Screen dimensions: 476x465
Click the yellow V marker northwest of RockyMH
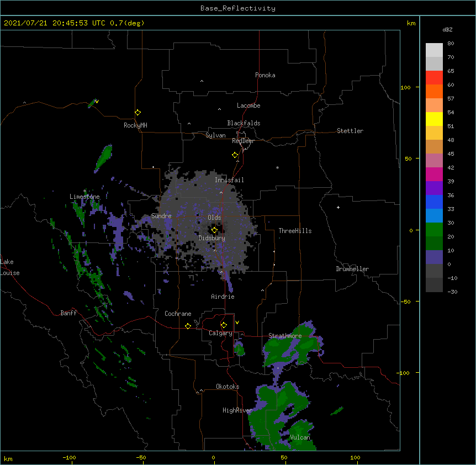97,102
